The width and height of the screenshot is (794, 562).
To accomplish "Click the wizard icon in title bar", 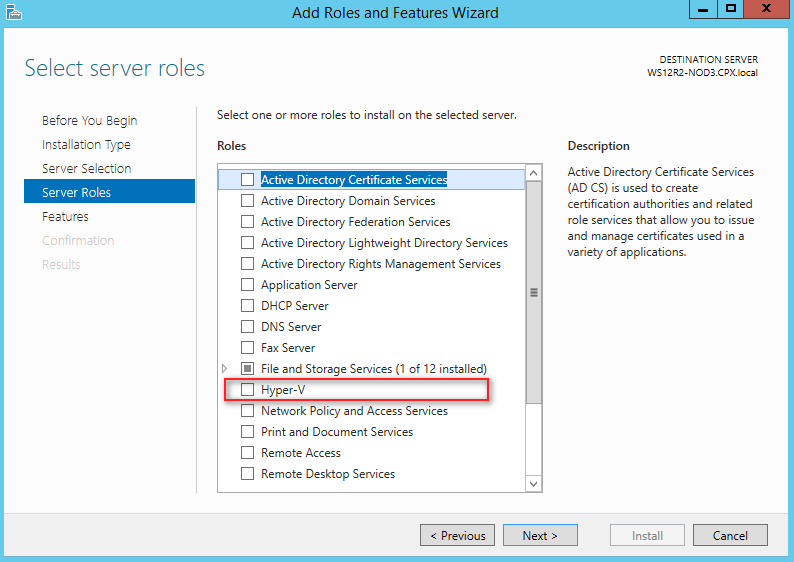I will point(14,12).
